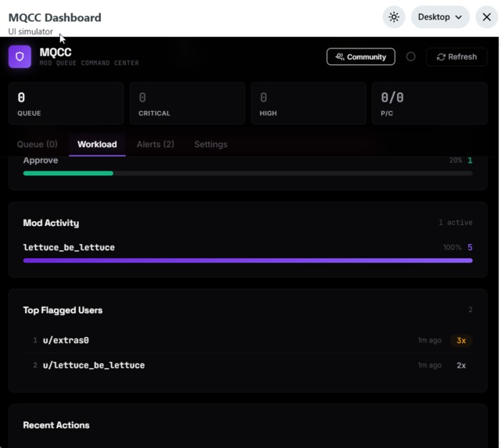Screen dimensions: 501x448
Task: Click the green Approve progress bar
Action: pyautogui.click(x=68, y=174)
